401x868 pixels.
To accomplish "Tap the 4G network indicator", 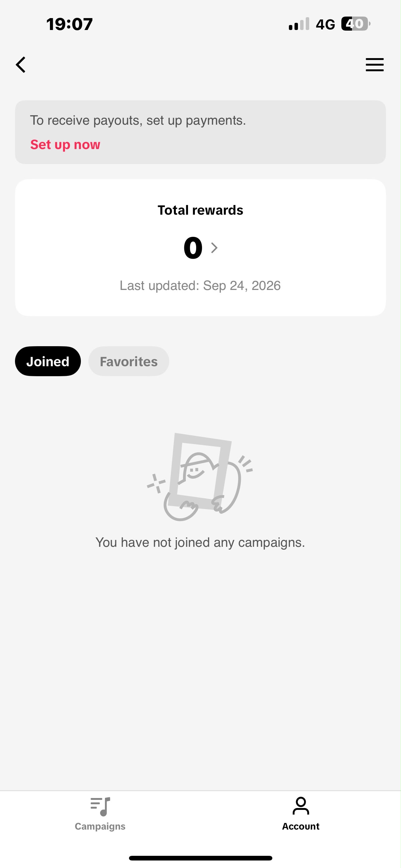I will pos(325,24).
